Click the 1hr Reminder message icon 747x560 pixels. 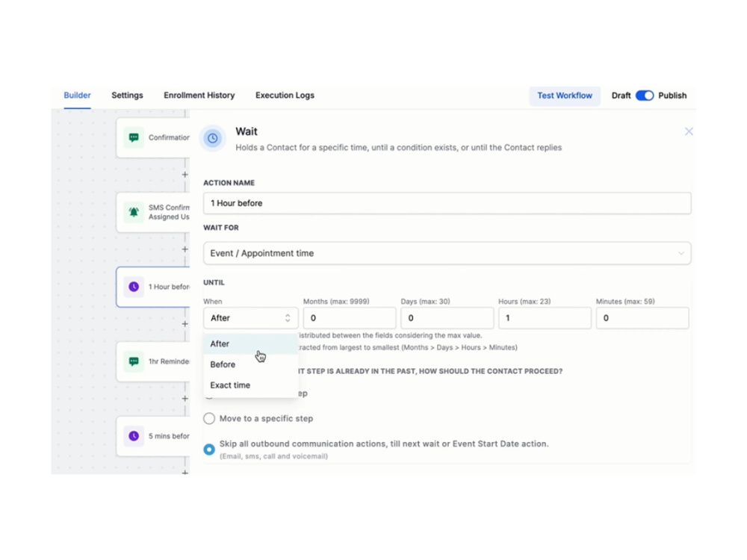[x=134, y=361]
